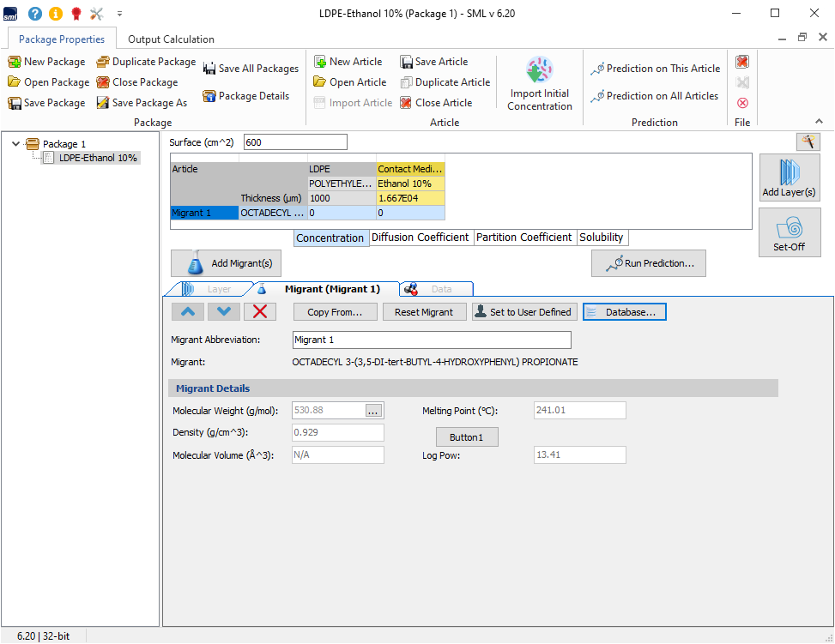Click the red X delete migrant button
The image size is (835, 644).
(x=260, y=312)
